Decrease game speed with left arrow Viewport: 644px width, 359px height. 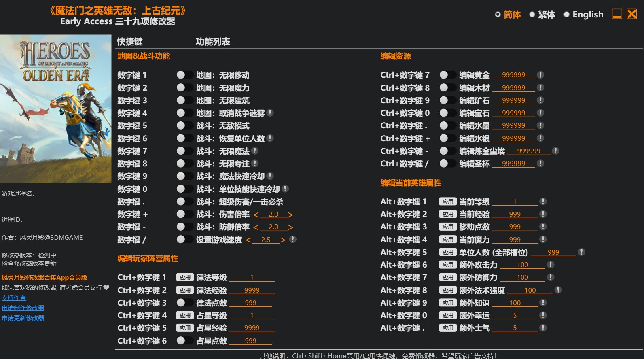tap(248, 240)
